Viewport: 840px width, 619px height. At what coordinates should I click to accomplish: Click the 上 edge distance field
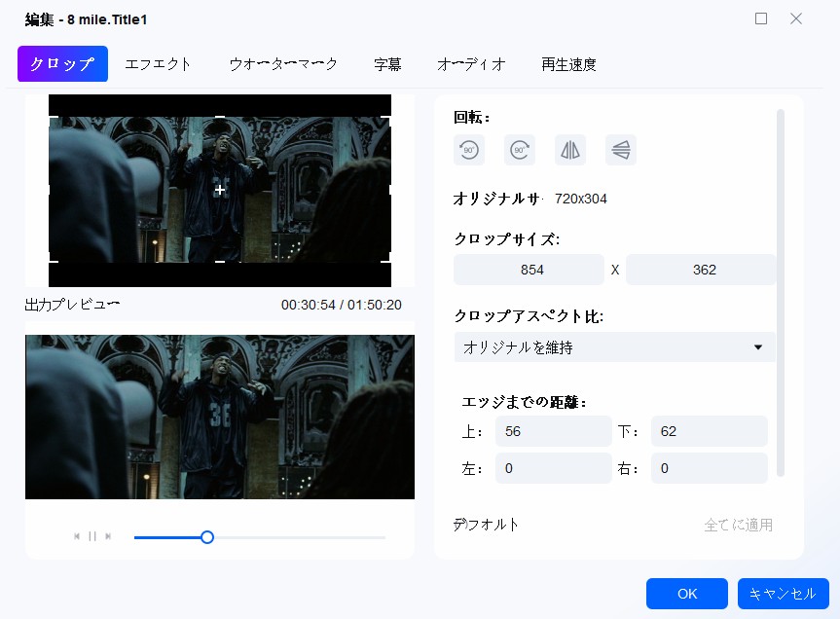click(x=554, y=431)
